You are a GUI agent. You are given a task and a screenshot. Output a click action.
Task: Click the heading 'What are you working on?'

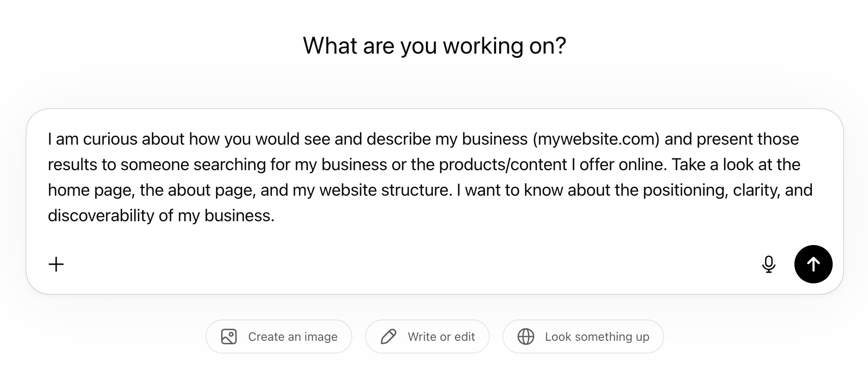point(434,46)
